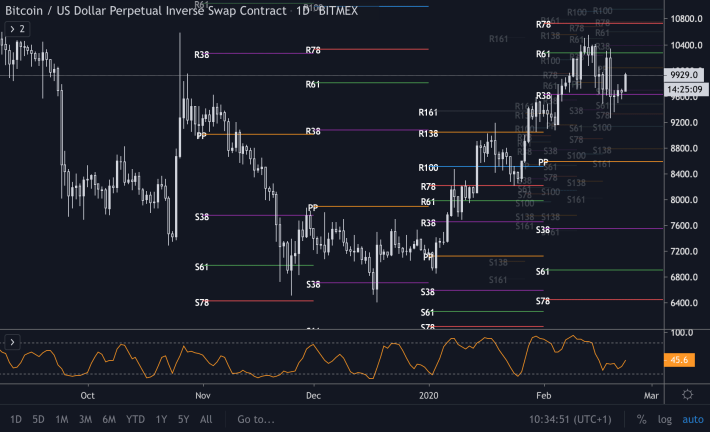Open the Go to… date dialog
Image resolution: width=710 pixels, height=432 pixels.
click(256, 419)
